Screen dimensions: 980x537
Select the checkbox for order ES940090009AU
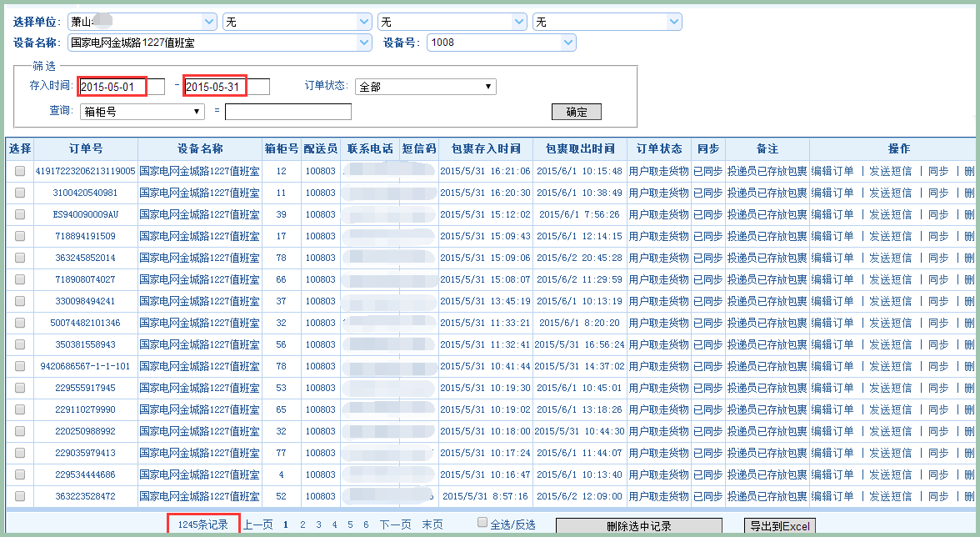20,214
